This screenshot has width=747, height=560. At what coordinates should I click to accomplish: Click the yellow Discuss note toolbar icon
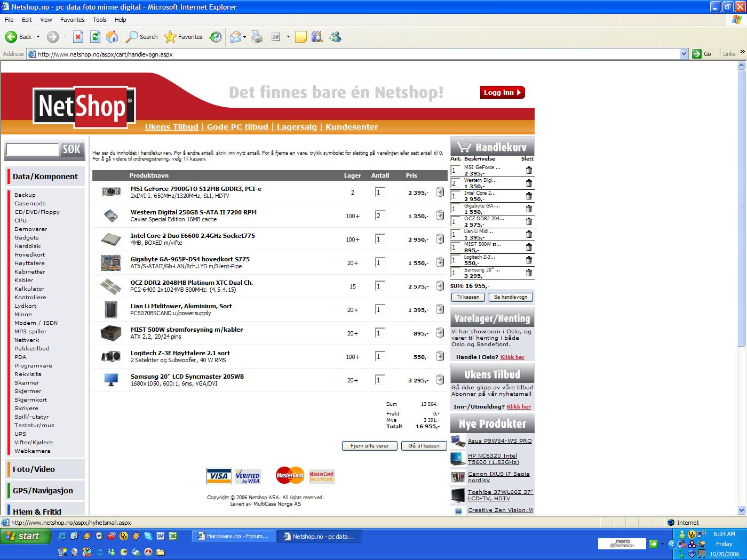(301, 37)
